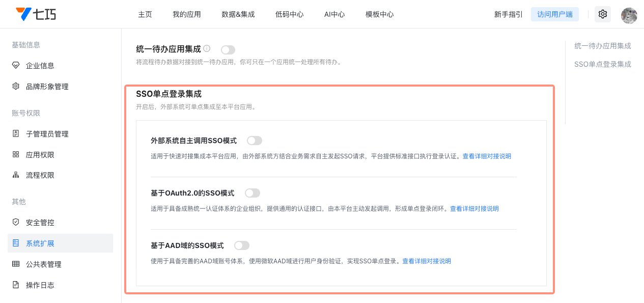Click the 外部系统自主调用SSO模式 label
Image resolution: width=644 pixels, height=303 pixels.
pos(193,141)
